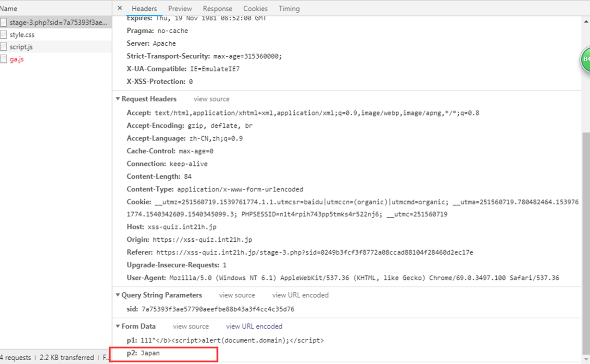The height and width of the screenshot is (364, 590).
Task: Click the Referer URL value
Action: (x=315, y=252)
